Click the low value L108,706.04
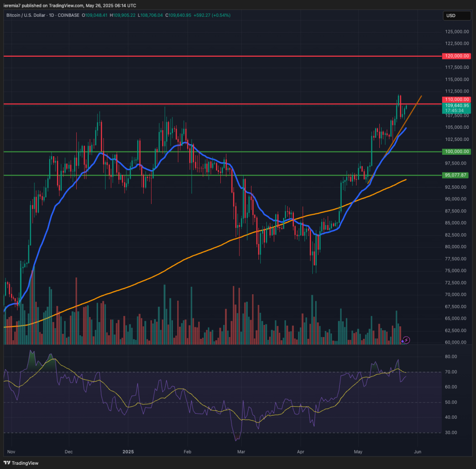Image resolution: width=476 pixels, height=469 pixels. click(150, 15)
